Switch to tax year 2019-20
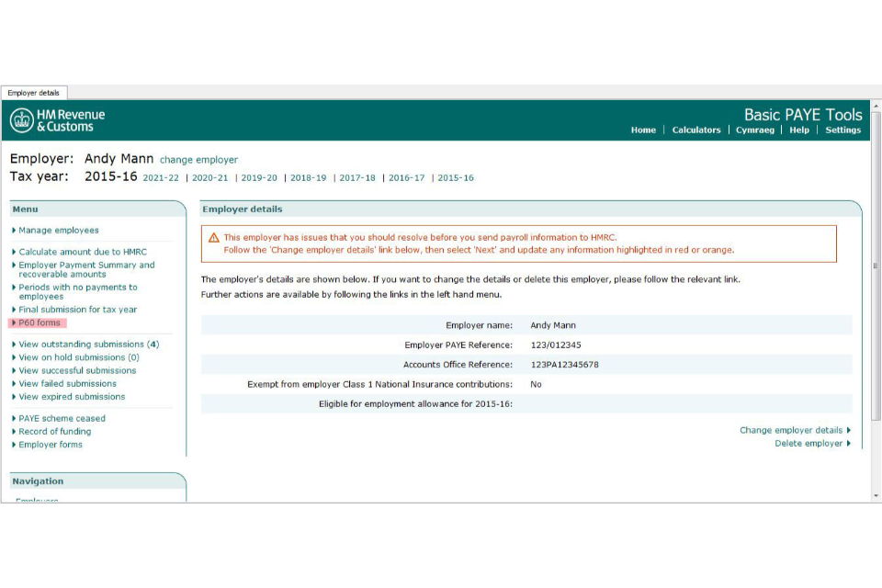Screen dimensions: 882x588 click(259, 178)
